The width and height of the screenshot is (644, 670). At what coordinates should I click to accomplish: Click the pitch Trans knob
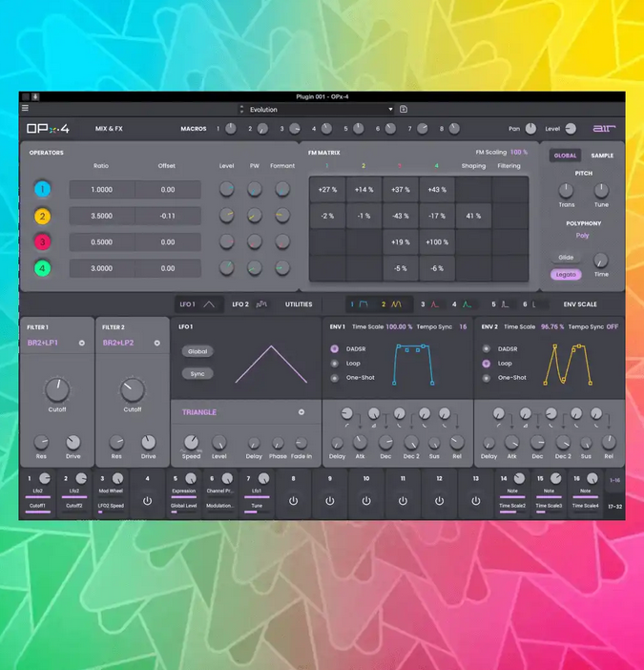tap(567, 191)
